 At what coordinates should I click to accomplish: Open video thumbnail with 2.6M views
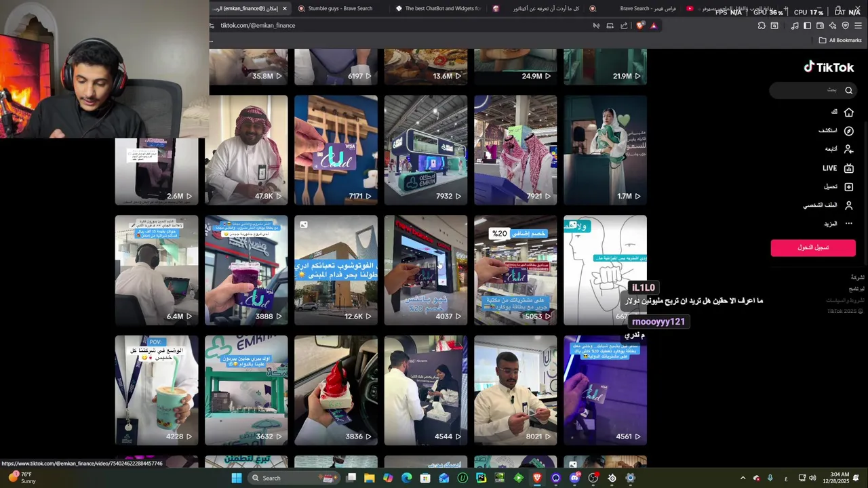point(157,171)
